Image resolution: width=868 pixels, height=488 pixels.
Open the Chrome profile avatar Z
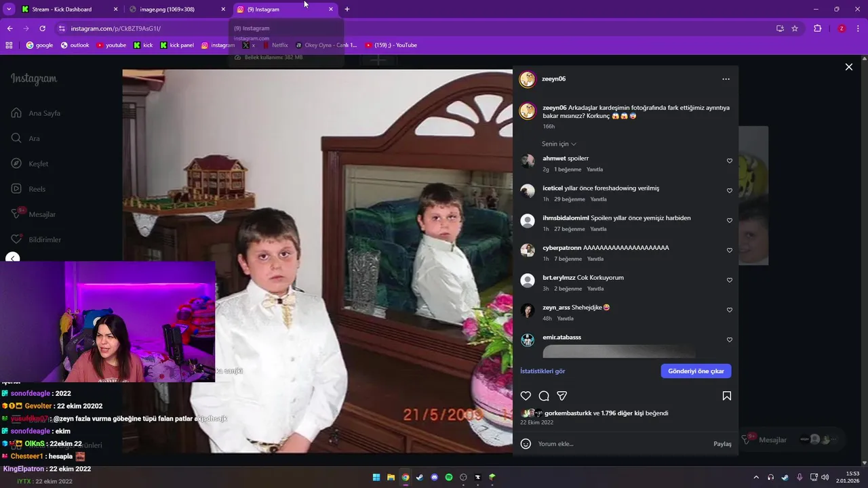coord(842,28)
